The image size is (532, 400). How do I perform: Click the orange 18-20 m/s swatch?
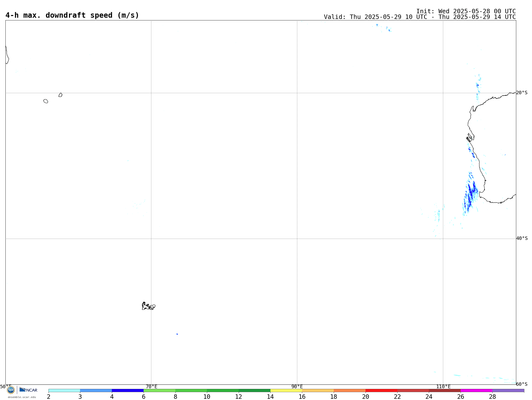[x=350, y=391]
